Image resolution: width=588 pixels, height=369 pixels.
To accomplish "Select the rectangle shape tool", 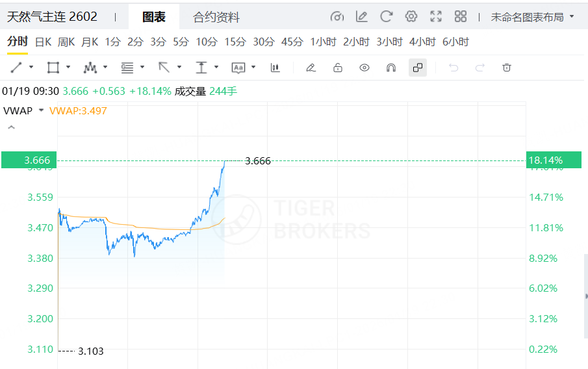I will tap(53, 68).
